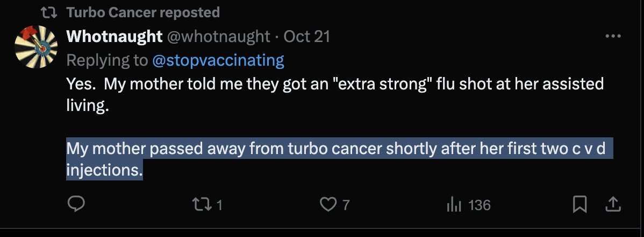Bookmark Whotnaught's post

pos(579,204)
